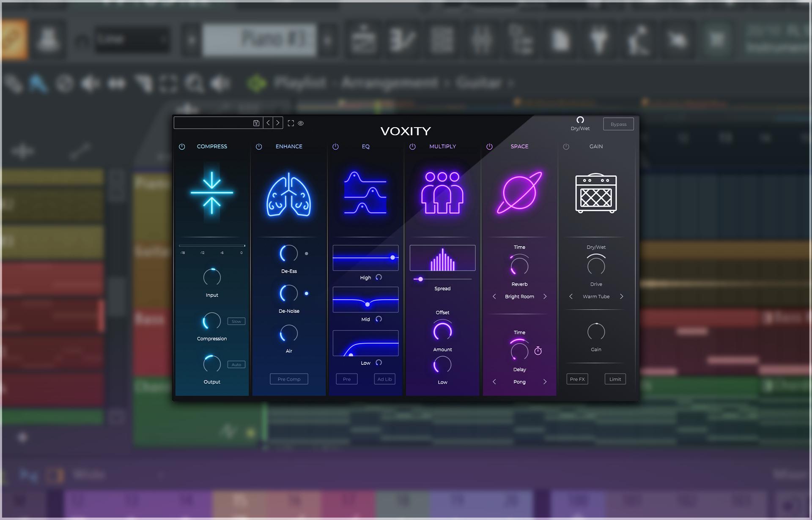Toggle the EQ module power button
Screen dimensions: 812x520
(x=335, y=146)
